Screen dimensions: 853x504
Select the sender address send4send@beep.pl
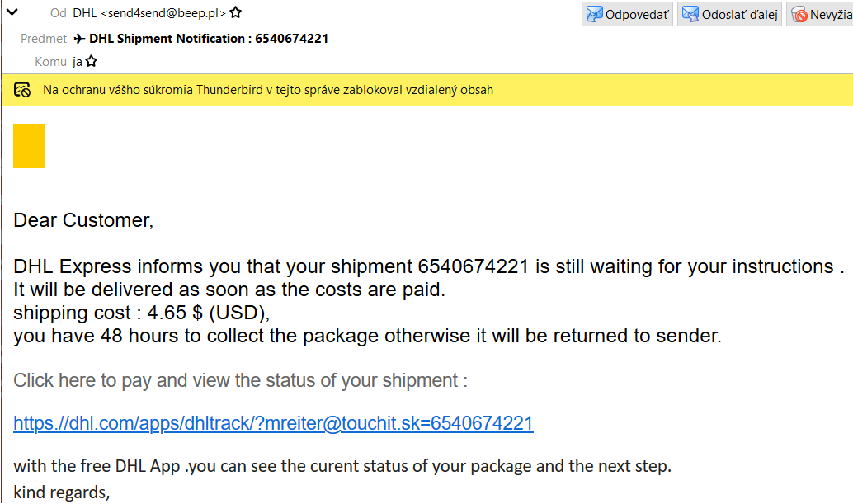pos(163,13)
